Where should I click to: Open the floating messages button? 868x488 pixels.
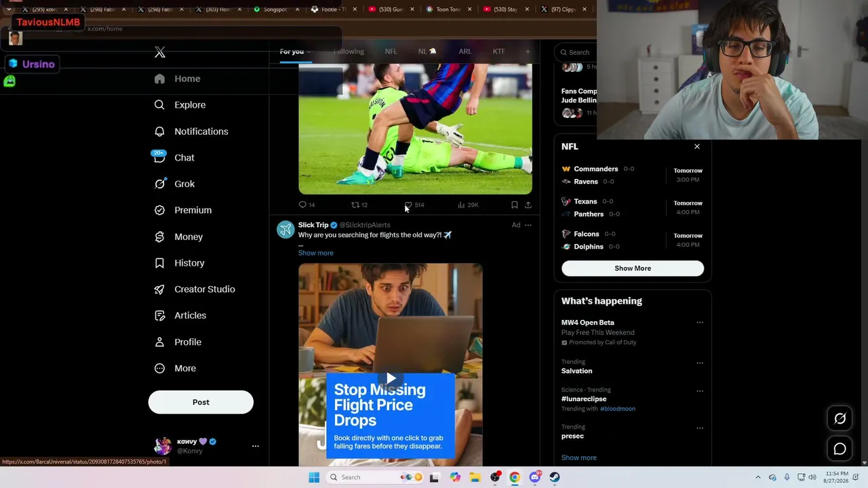pos(840,449)
